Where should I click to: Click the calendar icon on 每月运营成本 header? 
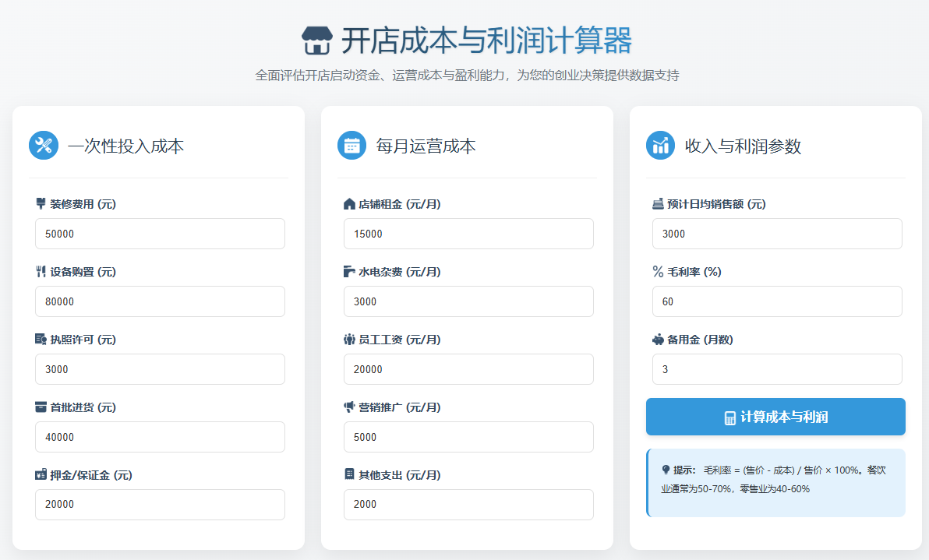tap(352, 145)
